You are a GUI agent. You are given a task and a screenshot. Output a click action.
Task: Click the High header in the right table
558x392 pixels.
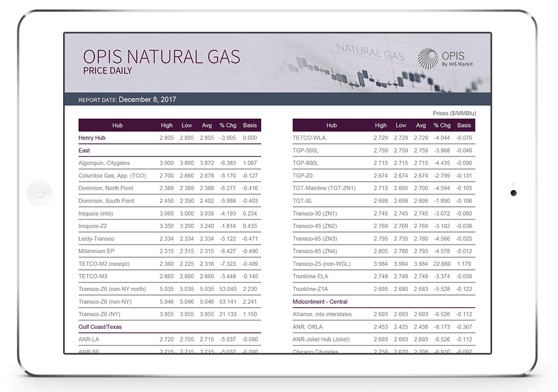pos(381,125)
